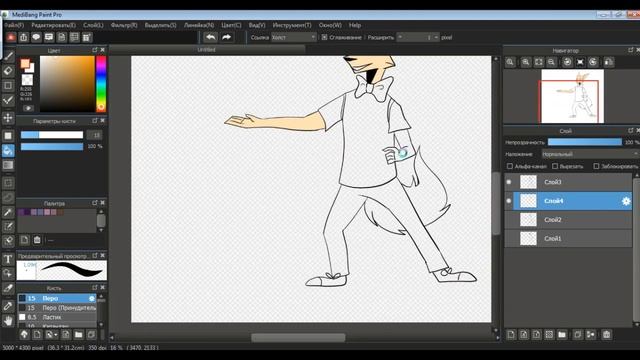The image size is (640, 360).
Task: Click the canvas horizontal scrollbar
Action: [x=298, y=338]
